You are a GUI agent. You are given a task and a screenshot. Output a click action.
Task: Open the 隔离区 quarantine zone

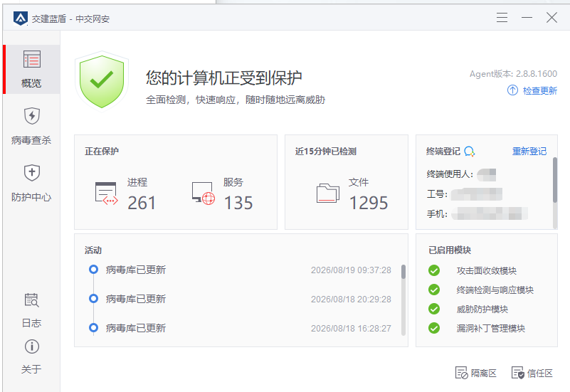[x=475, y=373]
